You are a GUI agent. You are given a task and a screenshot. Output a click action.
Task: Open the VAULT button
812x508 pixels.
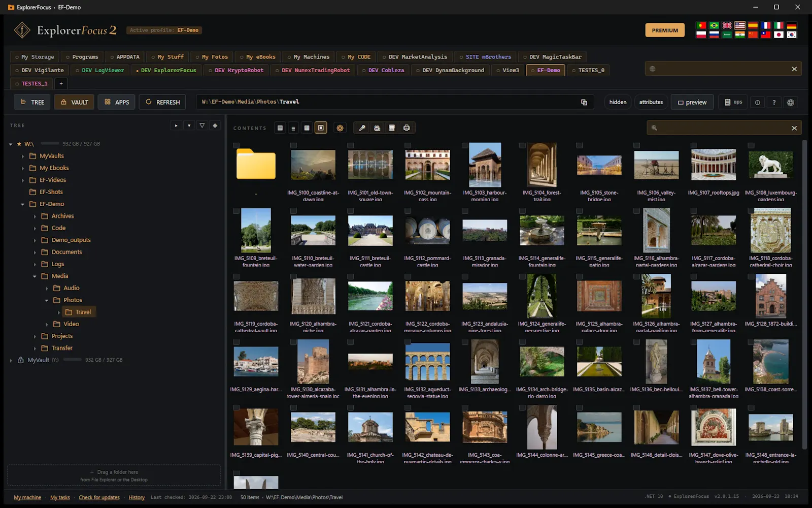(75, 102)
